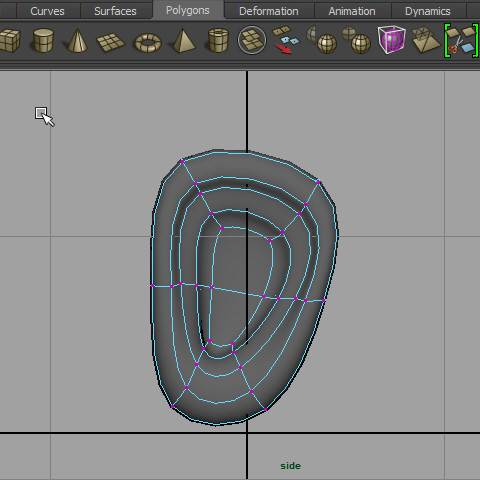Activate the circled Combine meshes icon
Screen dimensions: 480x480
tap(252, 40)
